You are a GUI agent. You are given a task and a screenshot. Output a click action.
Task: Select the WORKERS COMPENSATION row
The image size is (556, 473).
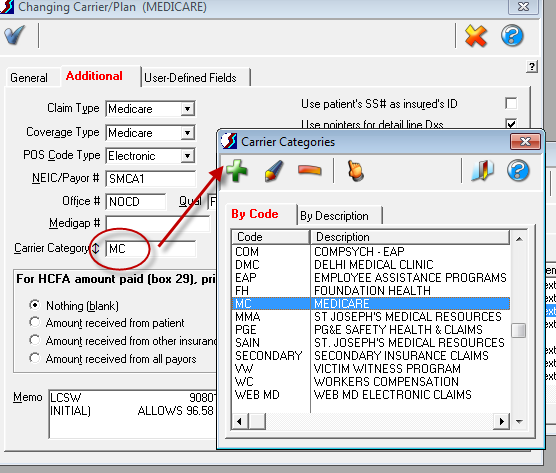coord(371,382)
